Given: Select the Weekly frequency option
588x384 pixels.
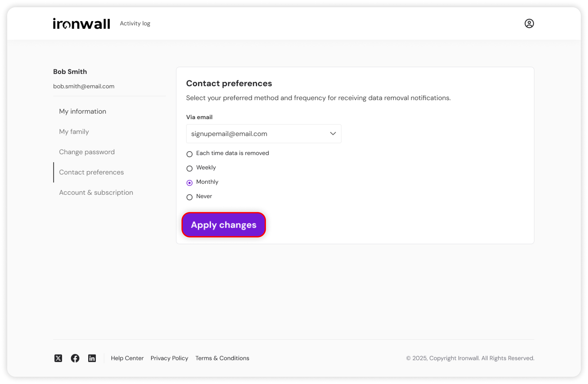Looking at the screenshot, I should pyautogui.click(x=190, y=168).
